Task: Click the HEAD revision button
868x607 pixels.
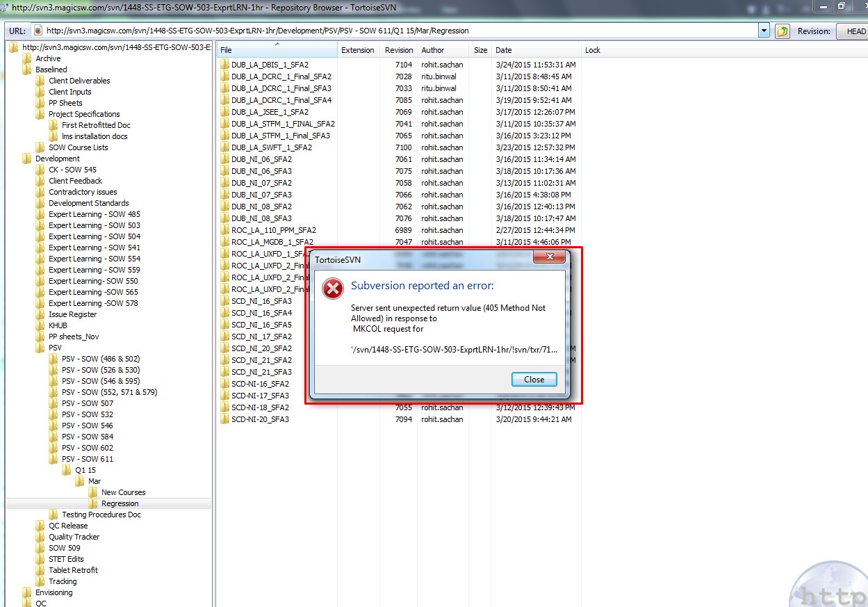Action: 852,31
